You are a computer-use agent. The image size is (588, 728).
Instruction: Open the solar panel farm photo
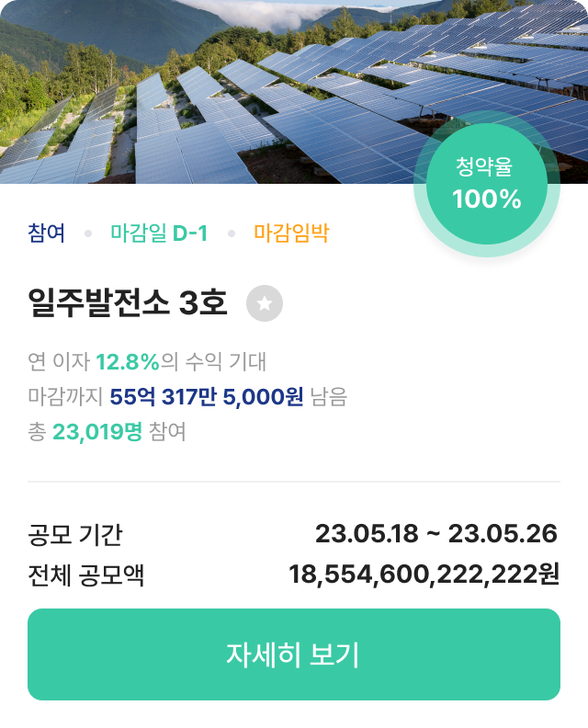pyautogui.click(x=294, y=92)
